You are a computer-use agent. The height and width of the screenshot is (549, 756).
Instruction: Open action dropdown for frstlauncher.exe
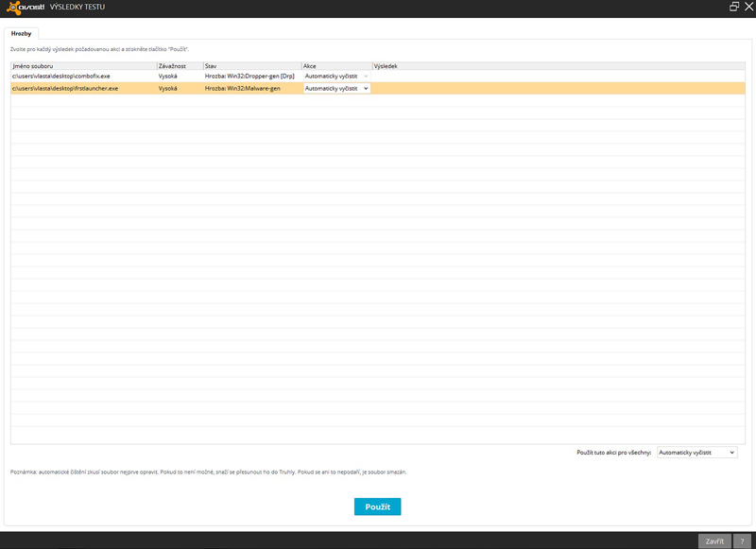click(336, 88)
